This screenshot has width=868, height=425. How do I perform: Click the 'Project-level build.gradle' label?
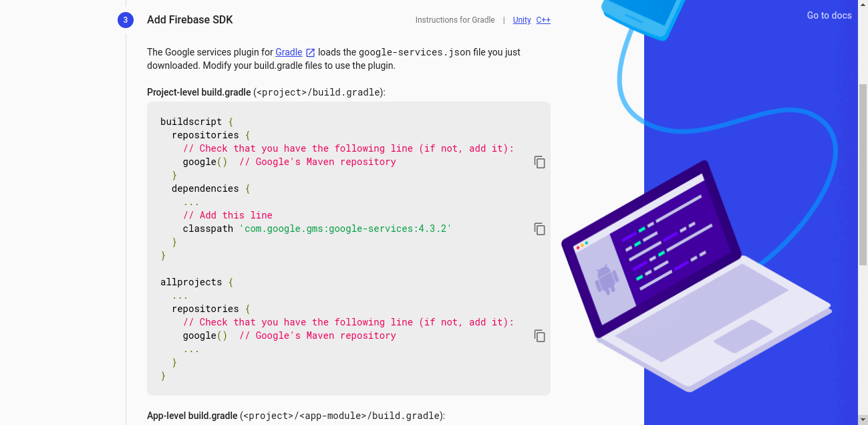pyautogui.click(x=198, y=92)
